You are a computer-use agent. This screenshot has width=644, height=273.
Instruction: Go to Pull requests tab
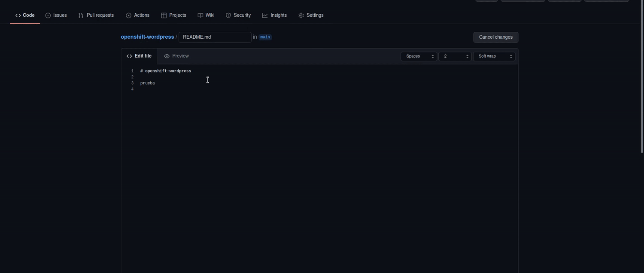[96, 15]
